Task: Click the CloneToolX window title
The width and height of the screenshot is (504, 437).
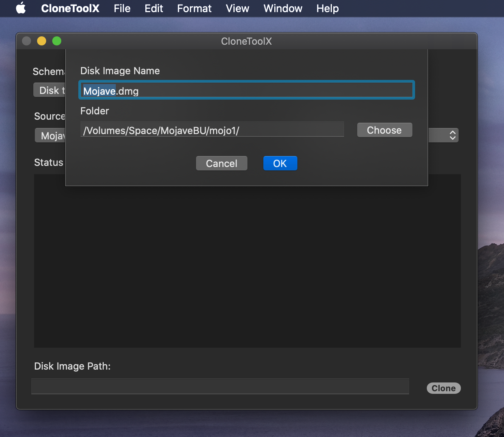Action: 246,41
